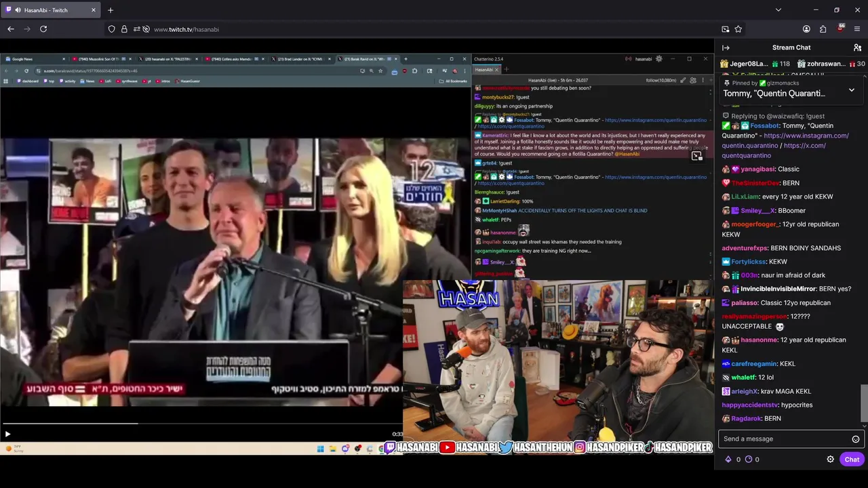View zohraswan gifter leaderboard entry
The image size is (868, 488).
tap(831, 64)
